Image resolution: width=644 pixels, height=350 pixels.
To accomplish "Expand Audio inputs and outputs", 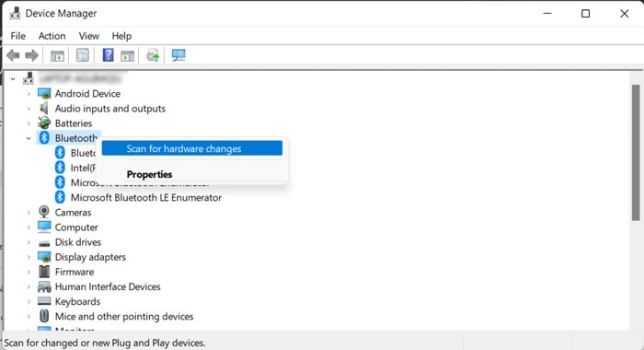I will [x=29, y=109].
